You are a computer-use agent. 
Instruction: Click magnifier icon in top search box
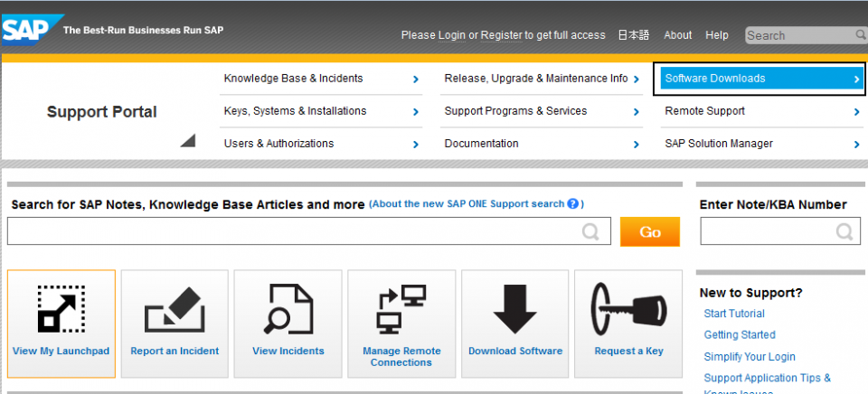(860, 35)
